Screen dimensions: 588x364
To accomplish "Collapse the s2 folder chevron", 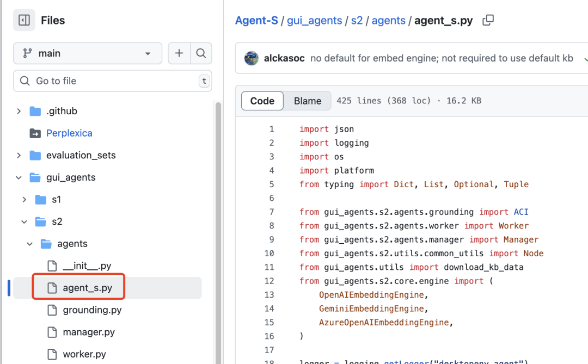I will (x=24, y=222).
